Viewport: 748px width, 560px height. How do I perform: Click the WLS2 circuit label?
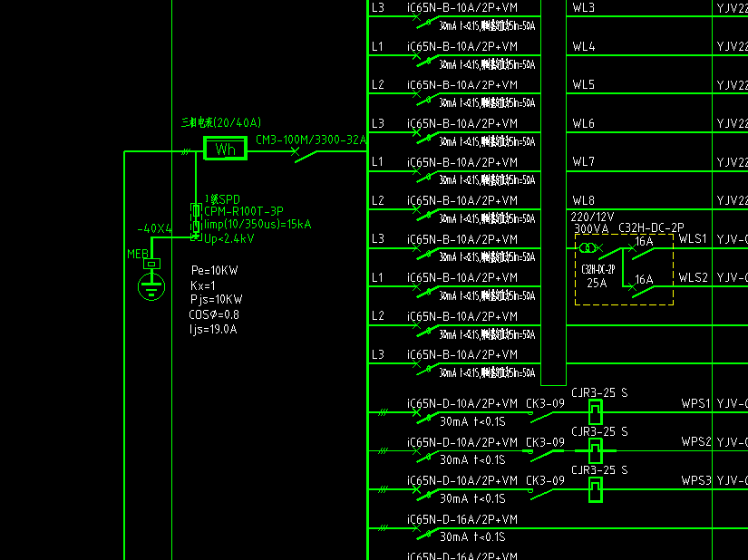(693, 277)
